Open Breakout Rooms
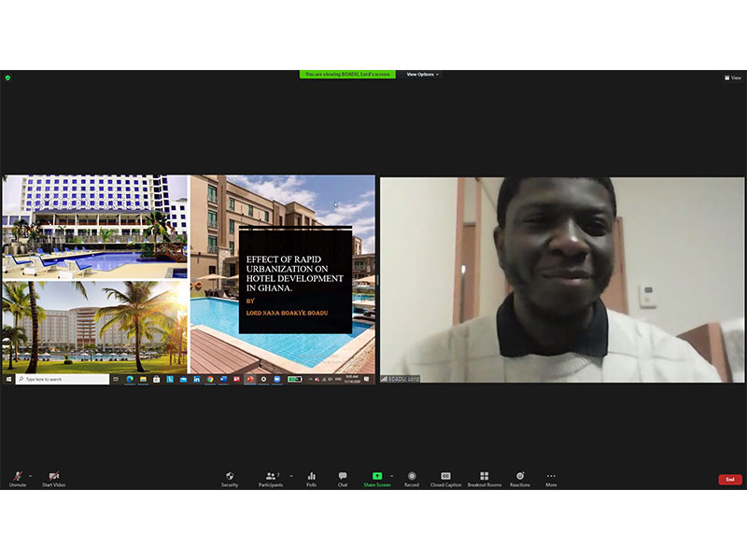747x560 pixels. point(484,478)
